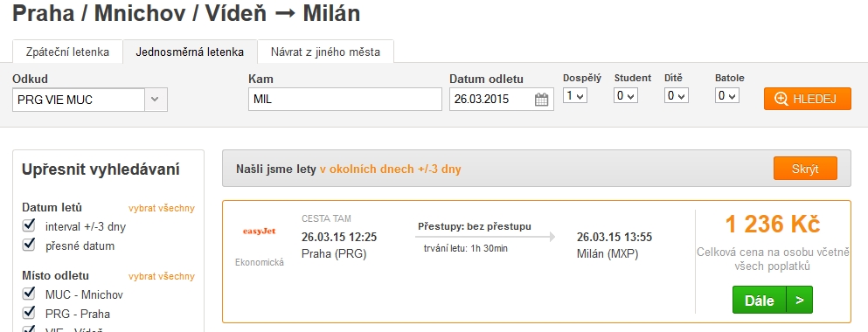Image resolution: width=868 pixels, height=332 pixels.
Task: Expand the Odkud airport dropdown arrow
Action: click(x=156, y=100)
